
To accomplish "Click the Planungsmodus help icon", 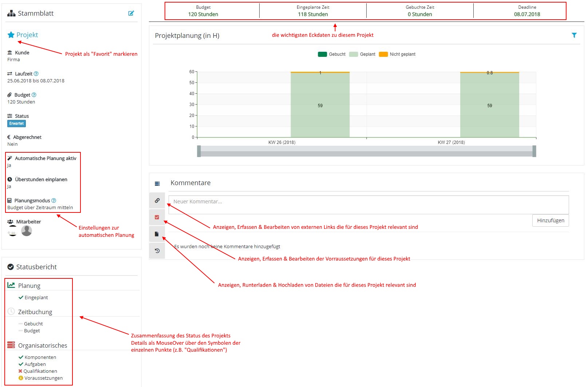I will click(54, 200).
